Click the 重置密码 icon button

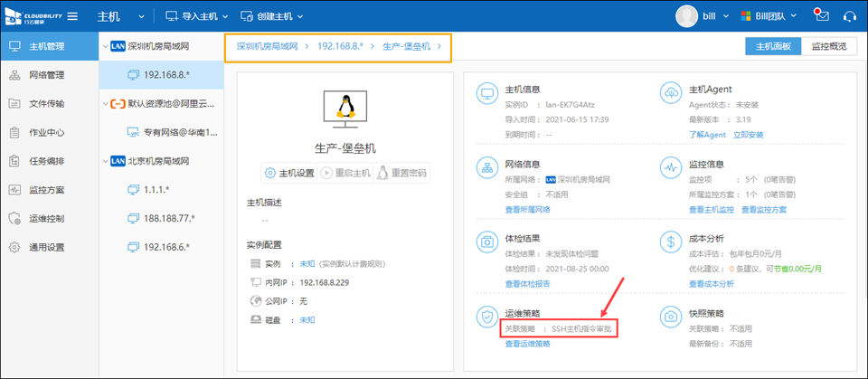pos(383,173)
